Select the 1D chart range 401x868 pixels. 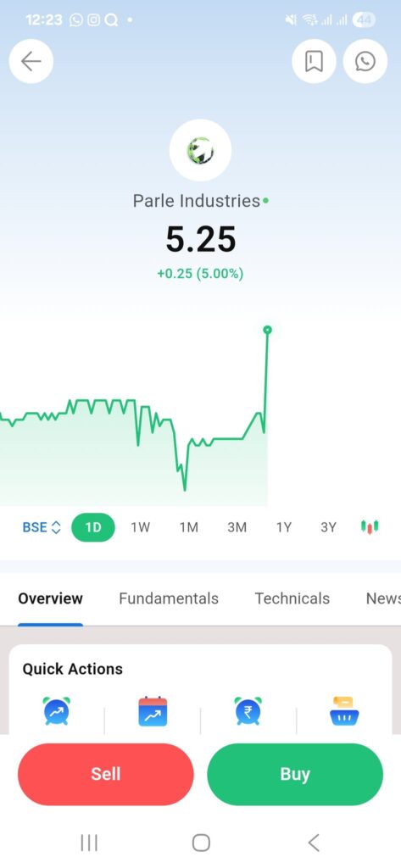(x=93, y=527)
